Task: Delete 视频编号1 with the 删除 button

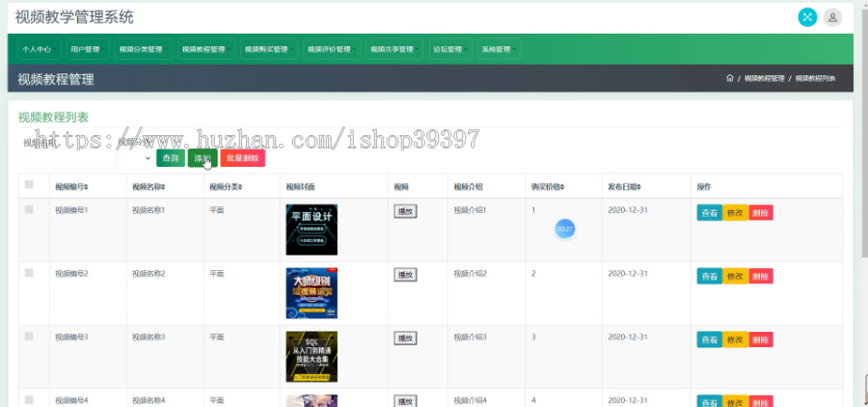Action: pyautogui.click(x=761, y=212)
